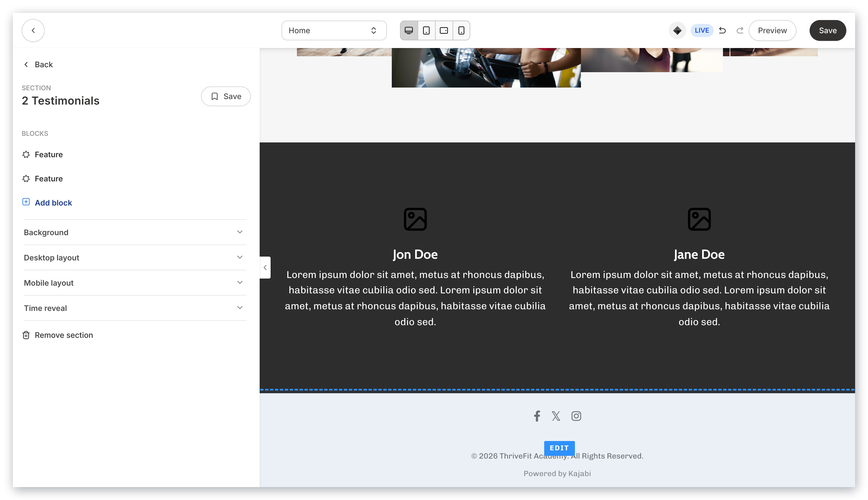The image size is (868, 500).
Task: Click Remove section text
Action: tap(64, 335)
